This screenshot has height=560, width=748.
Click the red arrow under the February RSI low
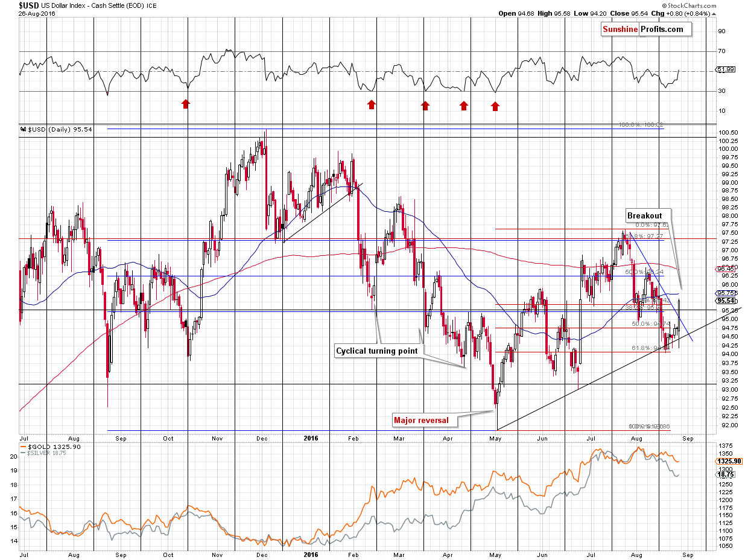[372, 105]
